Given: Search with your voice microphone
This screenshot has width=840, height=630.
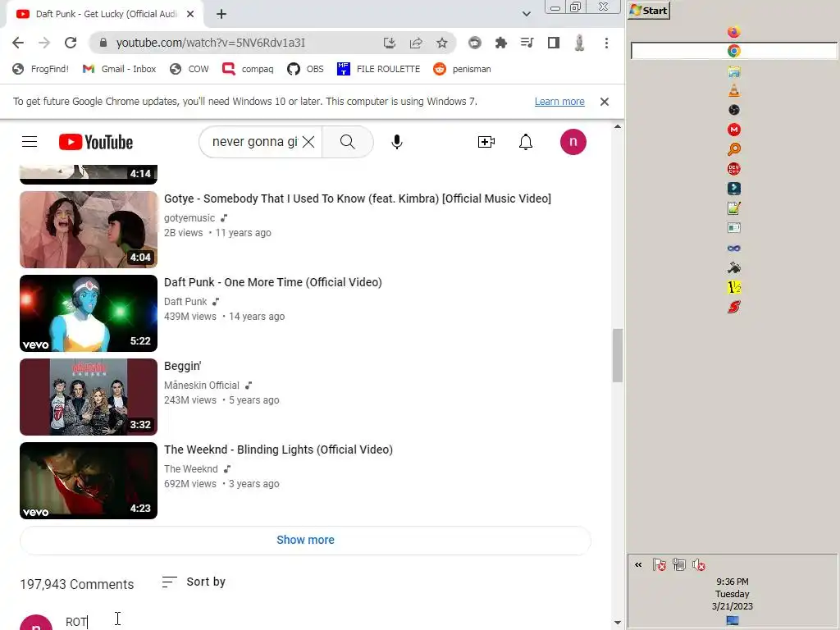Looking at the screenshot, I should (397, 142).
